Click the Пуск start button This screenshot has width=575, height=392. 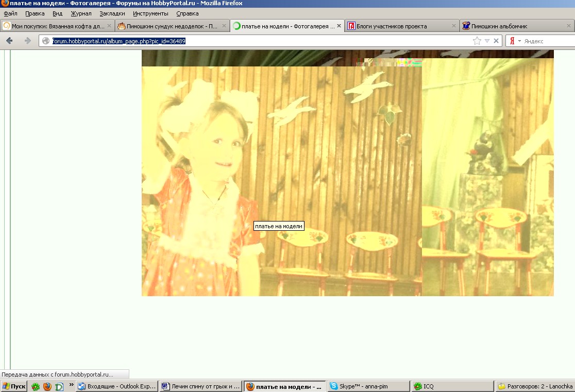[14, 386]
